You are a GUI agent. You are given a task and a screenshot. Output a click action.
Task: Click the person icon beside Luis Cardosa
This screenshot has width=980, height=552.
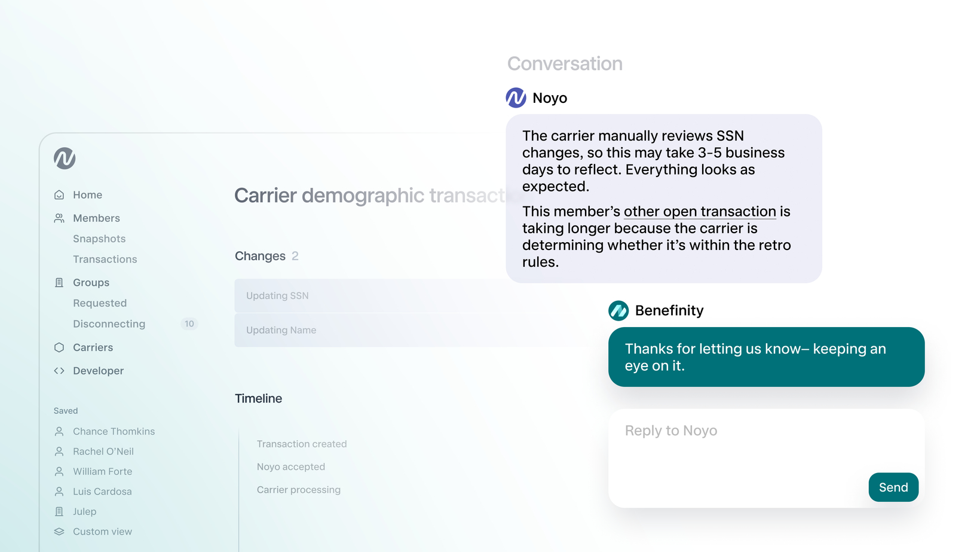[x=59, y=492]
